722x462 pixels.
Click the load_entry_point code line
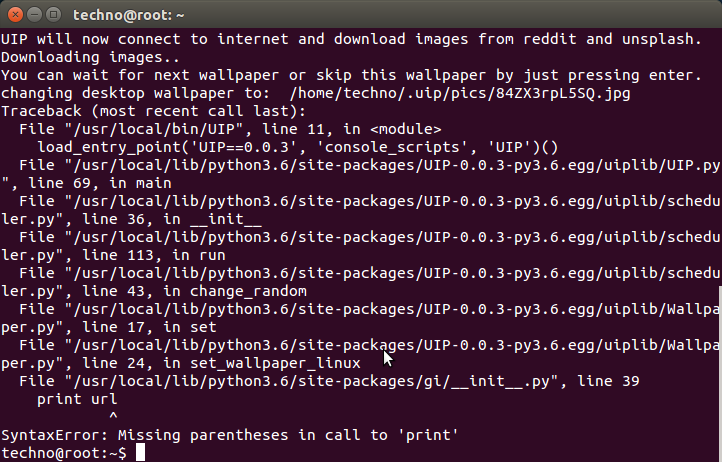(x=297, y=147)
